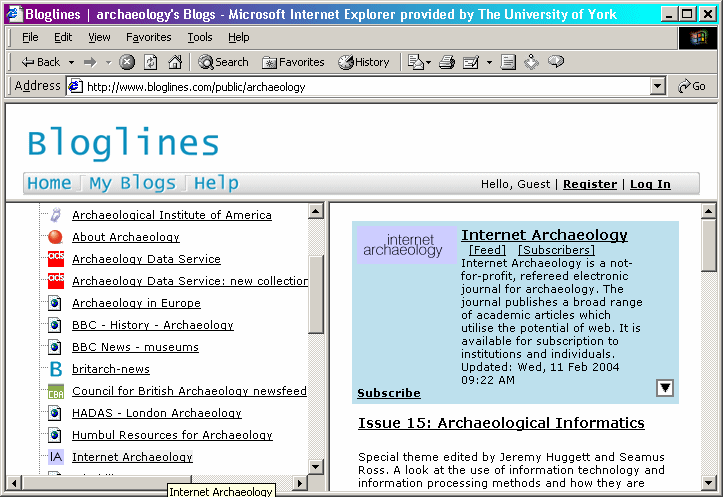Viewport: 723px width, 497px height.
Task: Open the Favorites menu
Action: pos(148,37)
